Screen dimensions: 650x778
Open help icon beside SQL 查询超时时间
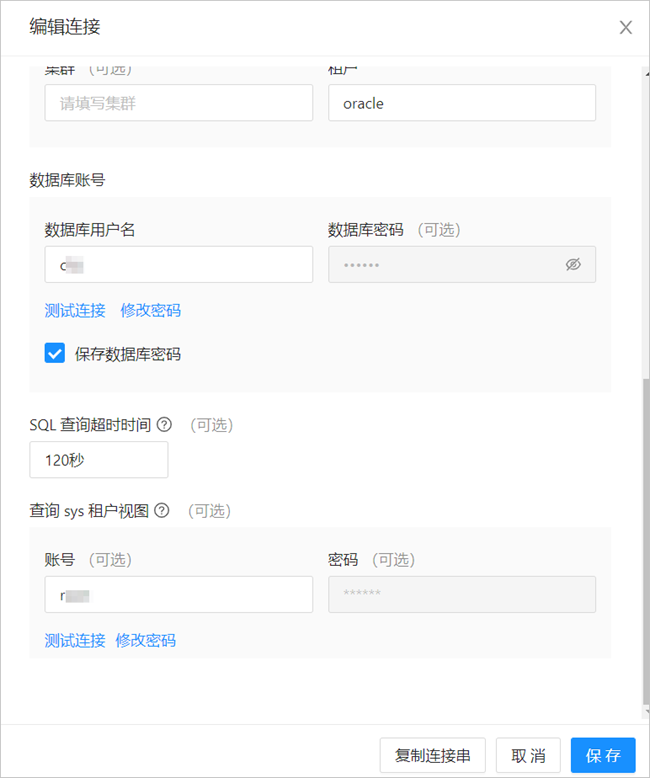165,425
